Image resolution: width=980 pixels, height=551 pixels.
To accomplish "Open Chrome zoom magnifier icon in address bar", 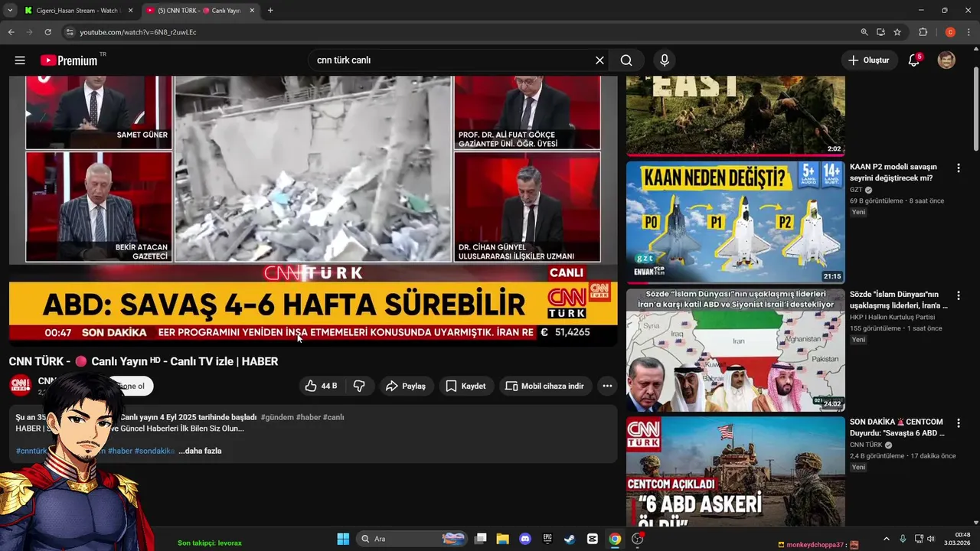I will pyautogui.click(x=864, y=32).
